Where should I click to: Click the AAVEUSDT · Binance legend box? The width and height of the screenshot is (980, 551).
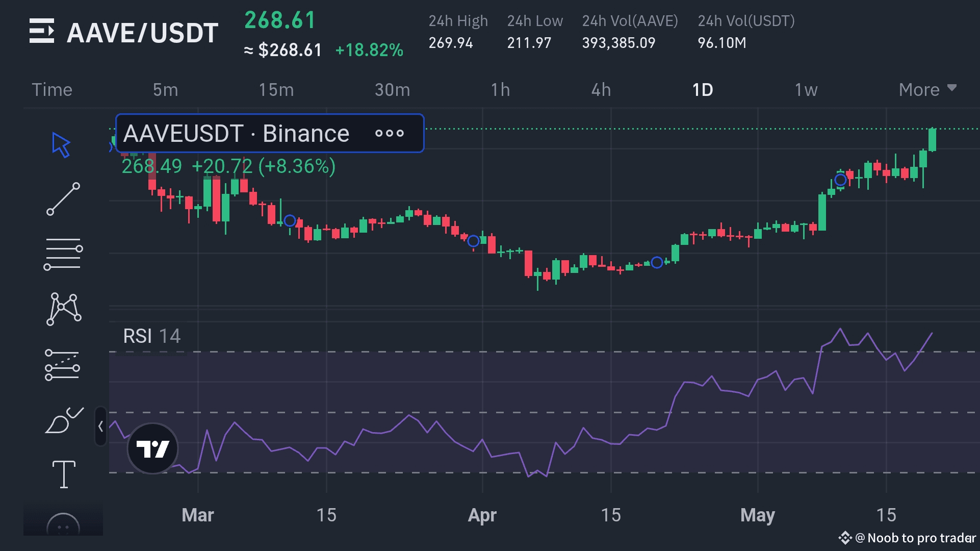[237, 134]
